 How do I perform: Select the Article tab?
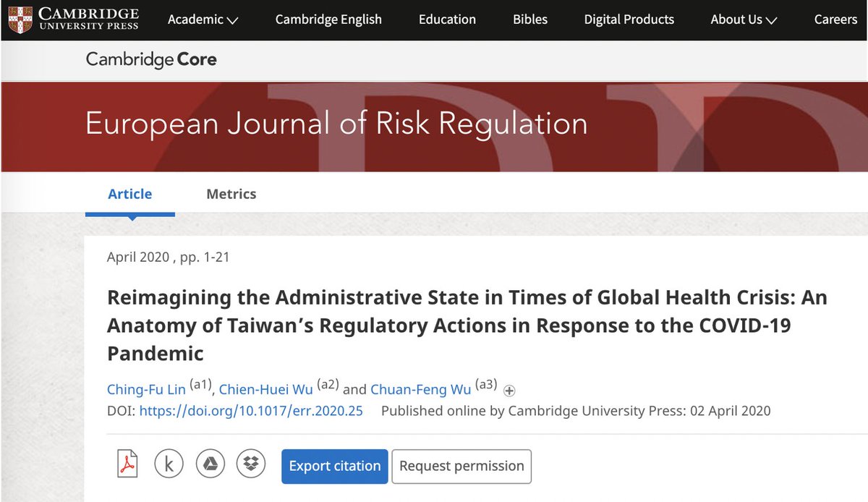pos(129,194)
